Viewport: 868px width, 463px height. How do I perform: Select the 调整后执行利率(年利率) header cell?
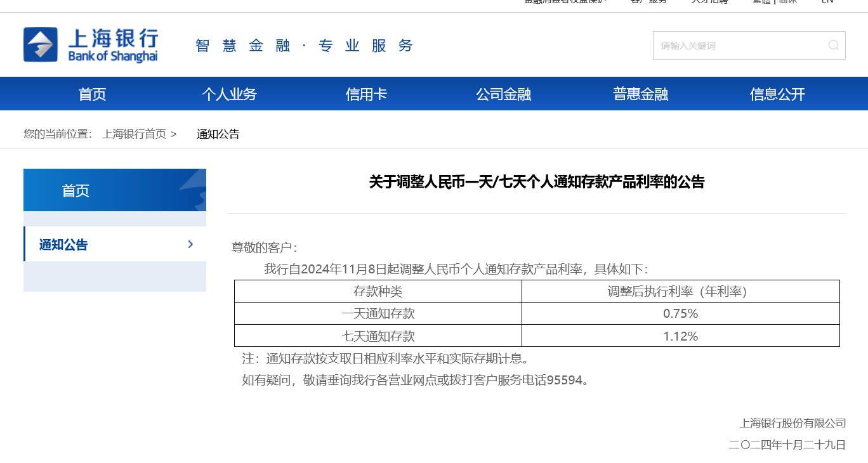click(x=681, y=291)
